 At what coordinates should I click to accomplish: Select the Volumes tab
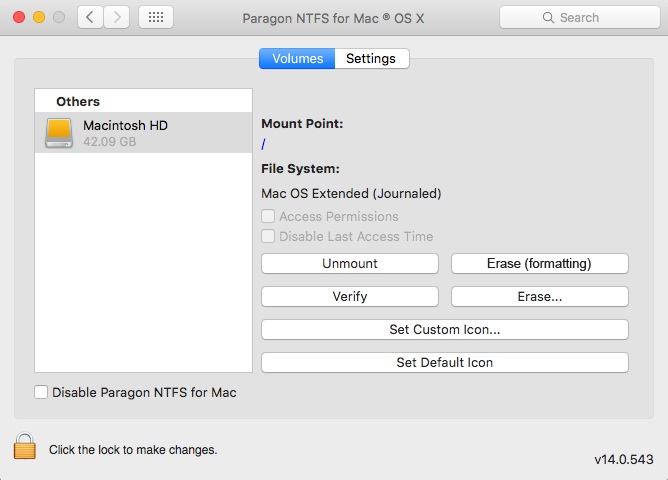pos(297,59)
